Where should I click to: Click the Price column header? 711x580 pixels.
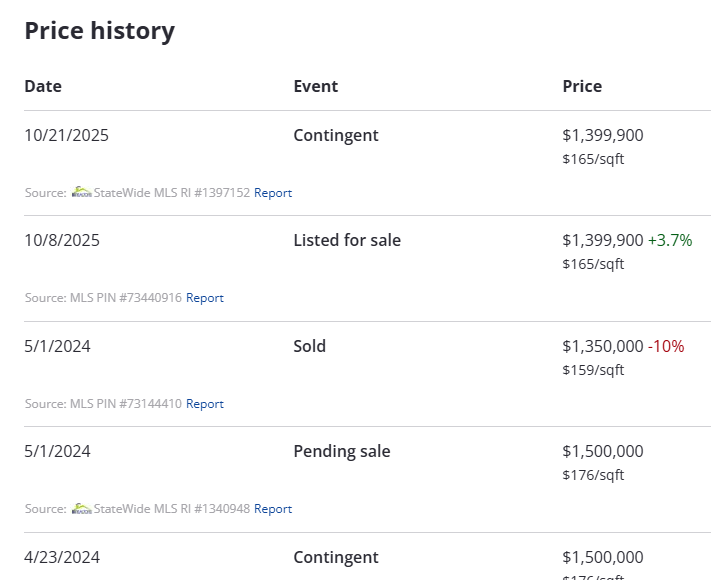point(582,86)
